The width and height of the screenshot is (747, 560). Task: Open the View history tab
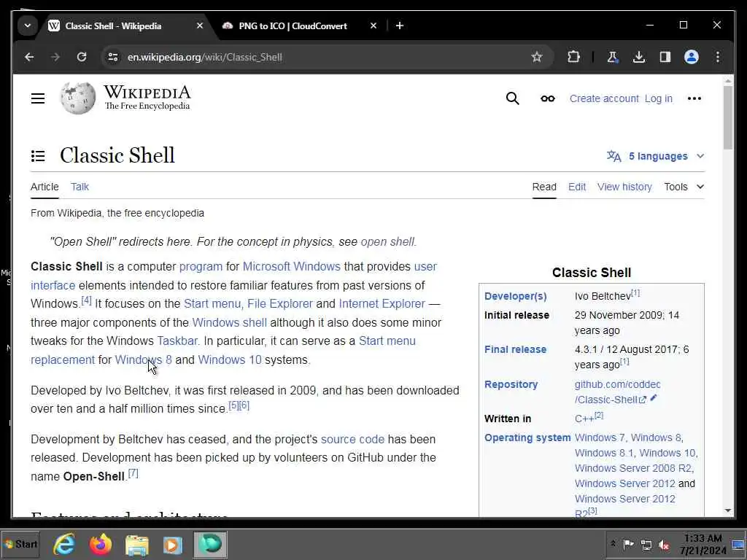coord(624,187)
